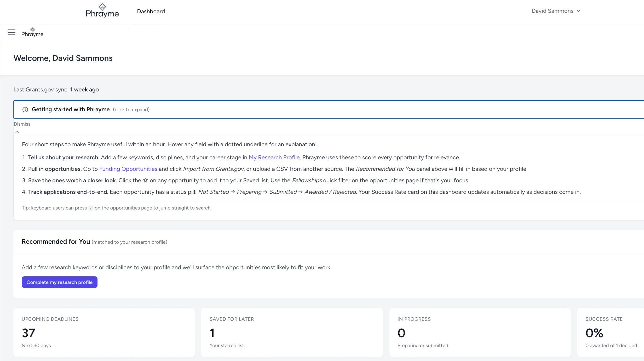This screenshot has height=361, width=644.
Task: Click the 'Recommended for You' heading
Action: coord(56,242)
